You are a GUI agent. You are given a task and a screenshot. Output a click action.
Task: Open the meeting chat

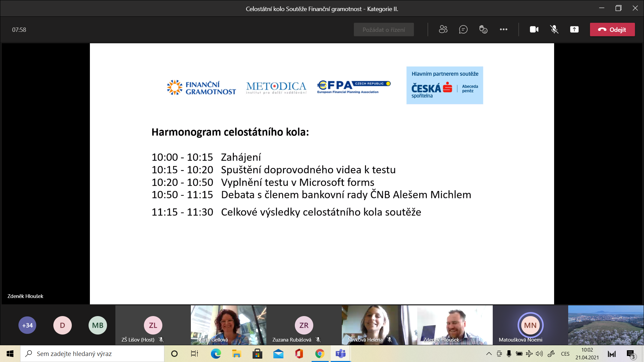pos(463,29)
